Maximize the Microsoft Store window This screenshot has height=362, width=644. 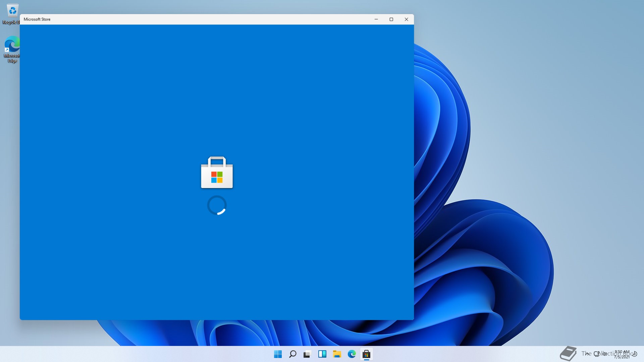(x=391, y=19)
